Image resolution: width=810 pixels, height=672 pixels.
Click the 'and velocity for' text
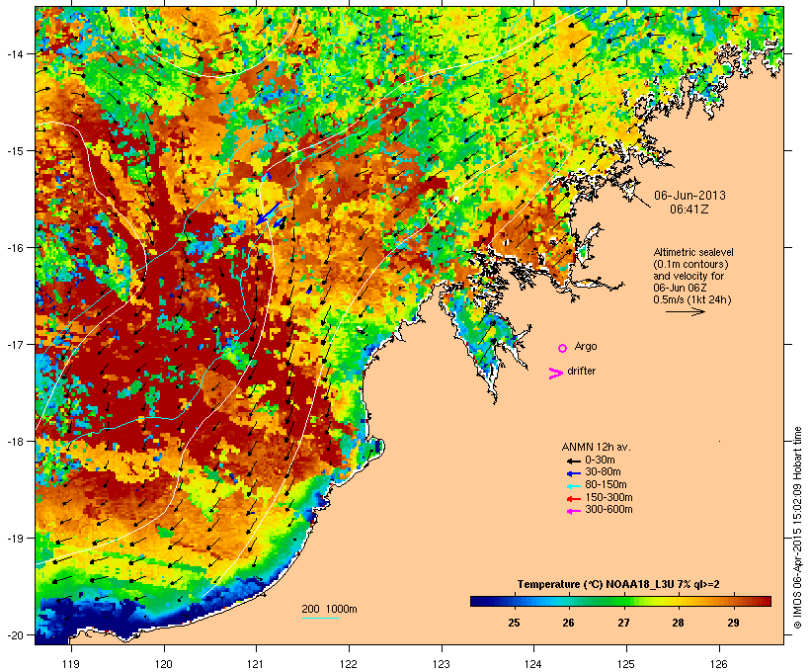(688, 276)
